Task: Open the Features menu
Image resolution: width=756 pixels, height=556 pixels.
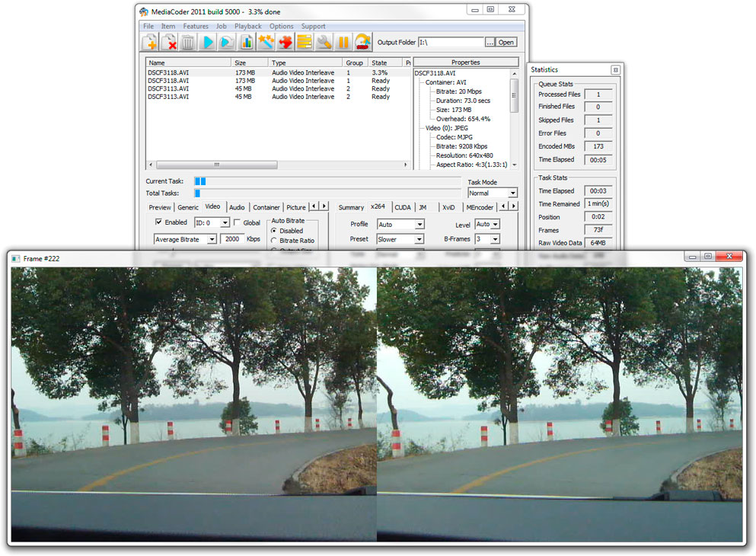Action: [x=196, y=26]
